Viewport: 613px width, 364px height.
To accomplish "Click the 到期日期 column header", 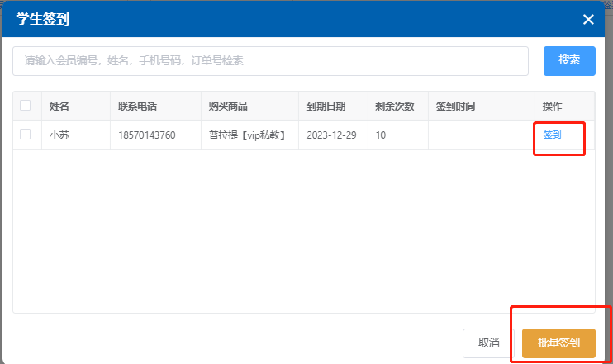I will [326, 106].
